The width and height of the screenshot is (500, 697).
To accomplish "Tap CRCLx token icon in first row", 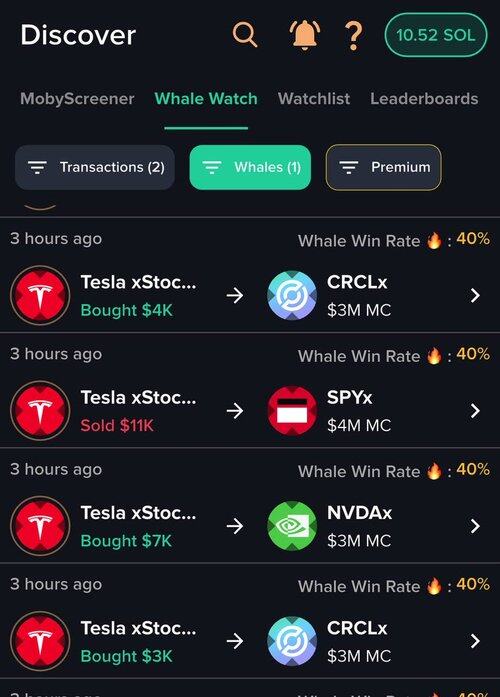I will (292, 295).
